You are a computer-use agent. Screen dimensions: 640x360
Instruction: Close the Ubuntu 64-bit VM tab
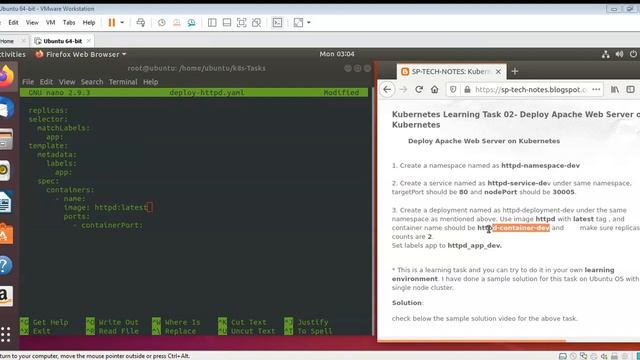click(x=89, y=41)
